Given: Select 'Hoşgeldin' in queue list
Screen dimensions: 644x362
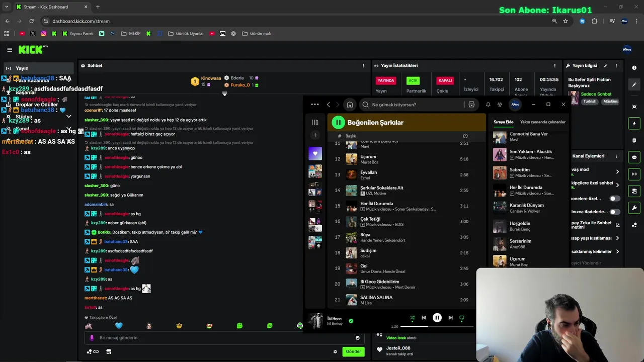Looking at the screenshot, I should point(529,226).
